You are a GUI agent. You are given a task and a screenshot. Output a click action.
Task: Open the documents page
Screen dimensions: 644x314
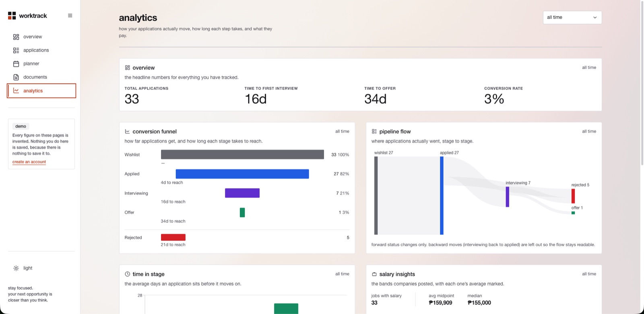[x=41, y=77]
